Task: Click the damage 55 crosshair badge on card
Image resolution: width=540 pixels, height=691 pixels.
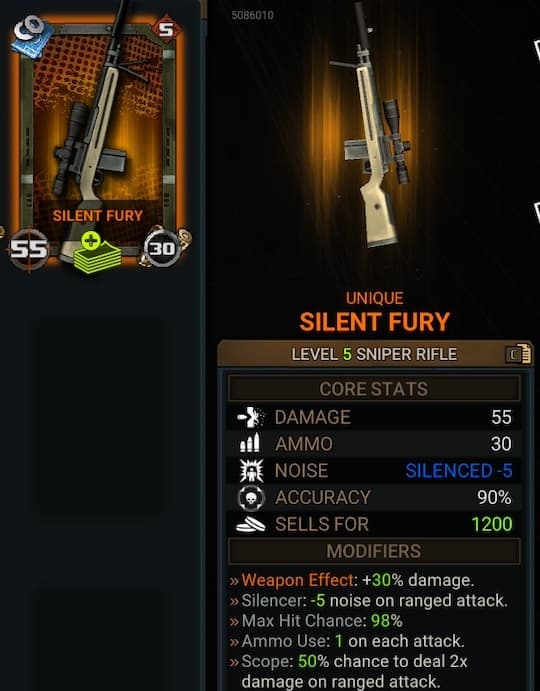Action: click(29, 249)
